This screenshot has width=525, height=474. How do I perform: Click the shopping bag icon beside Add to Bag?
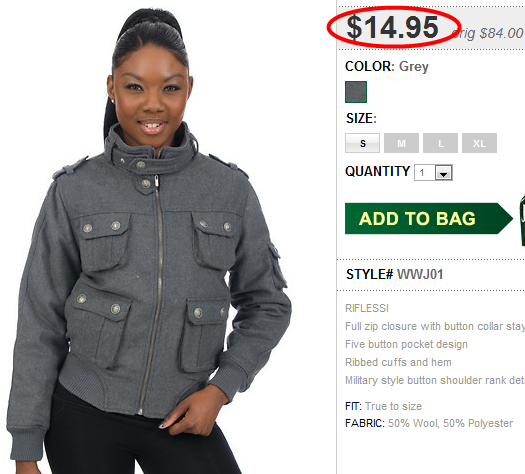coord(522,221)
